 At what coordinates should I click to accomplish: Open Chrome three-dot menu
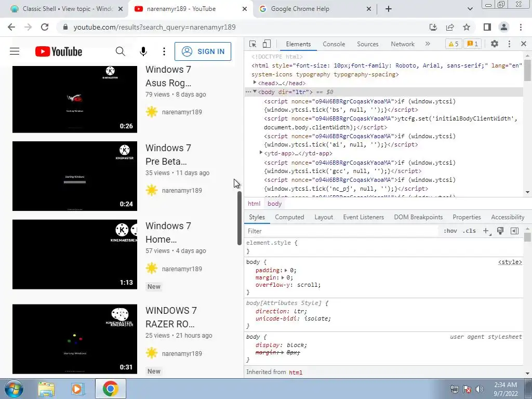521,27
